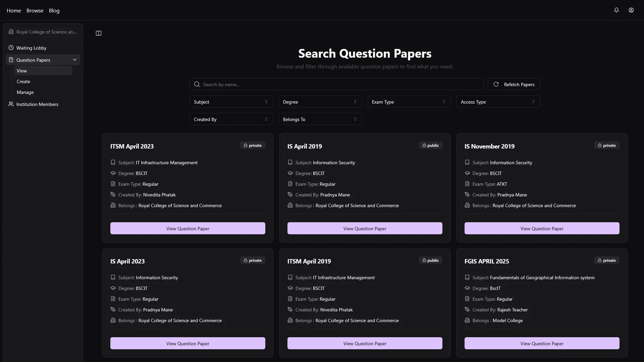Image resolution: width=644 pixels, height=362 pixels.
Task: Go to Browse in top navigation
Action: tap(35, 10)
